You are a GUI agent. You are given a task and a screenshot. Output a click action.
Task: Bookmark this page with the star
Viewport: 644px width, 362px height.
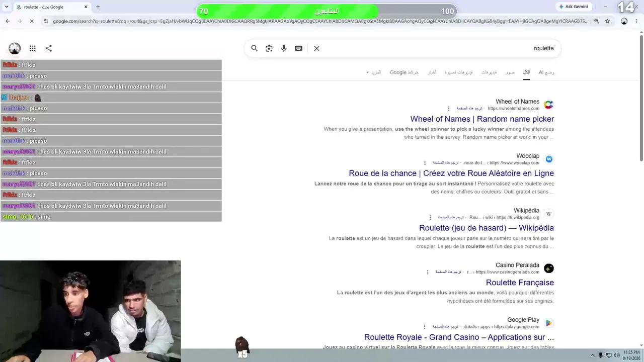pos(607,21)
